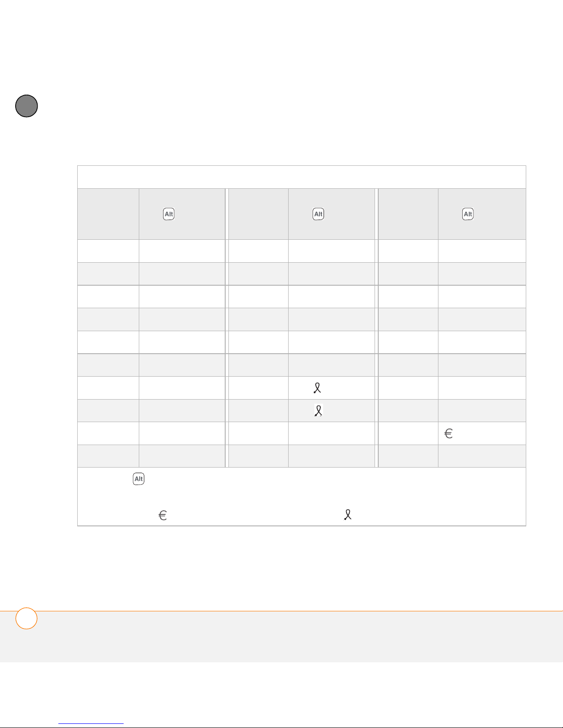563x728 pixels.
Task: Click the empty header cell left of the middle Alt icon
Action: coord(258,214)
